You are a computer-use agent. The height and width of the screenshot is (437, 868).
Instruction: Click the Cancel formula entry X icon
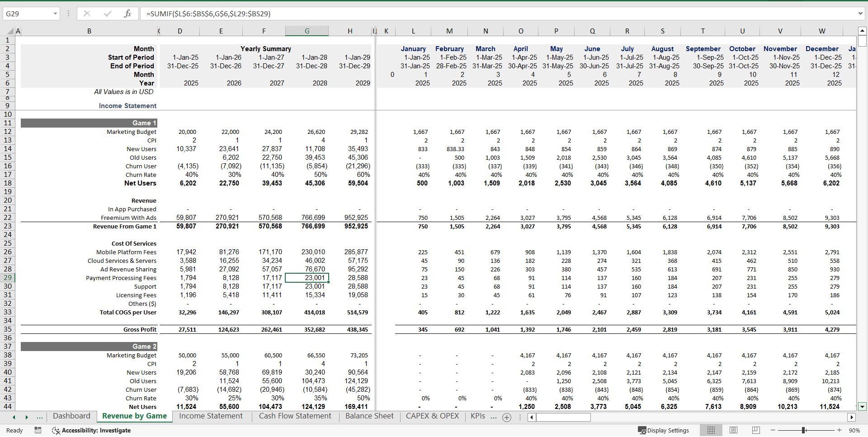coord(87,14)
